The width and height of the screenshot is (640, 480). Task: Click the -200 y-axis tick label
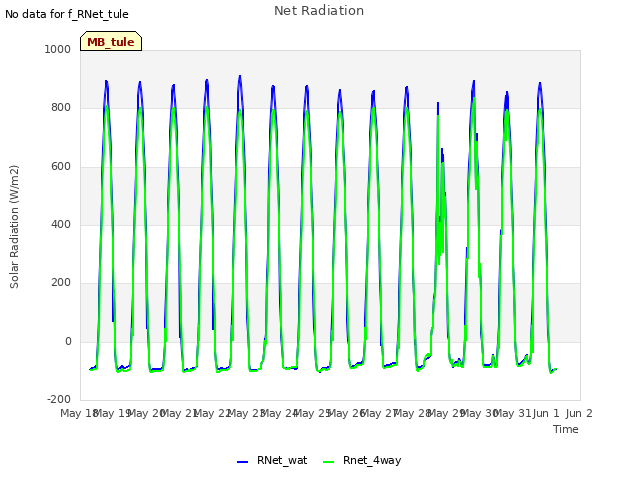(x=59, y=399)
